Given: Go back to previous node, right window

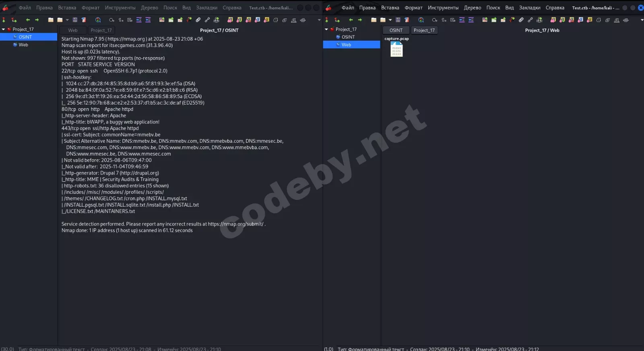Looking at the screenshot, I should [x=351, y=20].
